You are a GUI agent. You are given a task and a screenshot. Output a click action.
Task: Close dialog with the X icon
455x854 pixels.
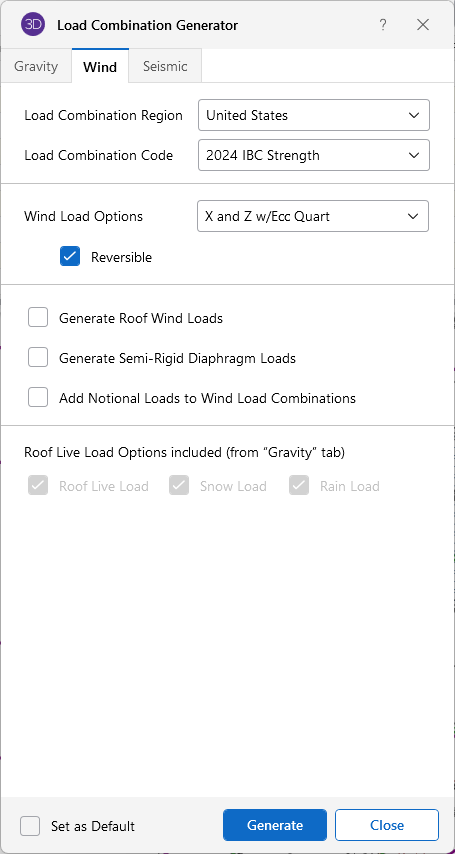click(x=423, y=25)
